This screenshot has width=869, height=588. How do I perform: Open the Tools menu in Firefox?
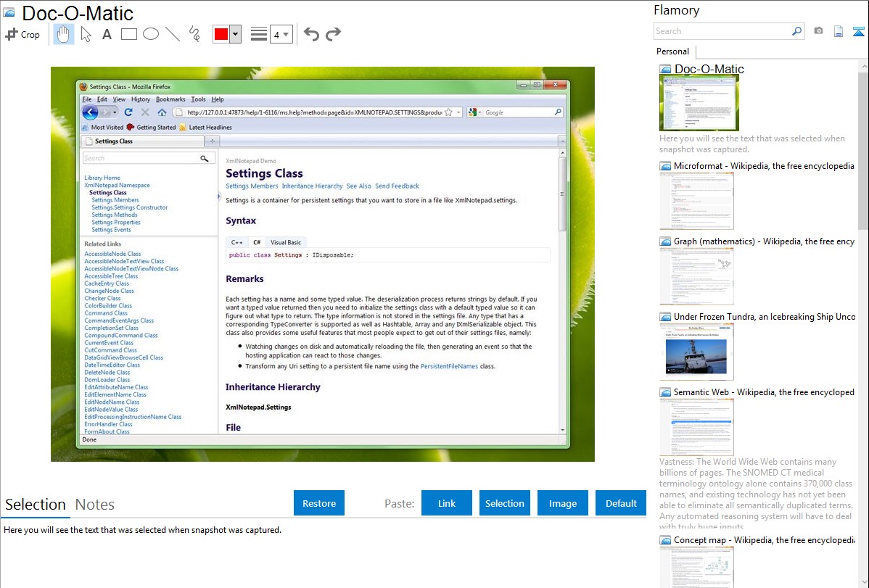coord(198,99)
